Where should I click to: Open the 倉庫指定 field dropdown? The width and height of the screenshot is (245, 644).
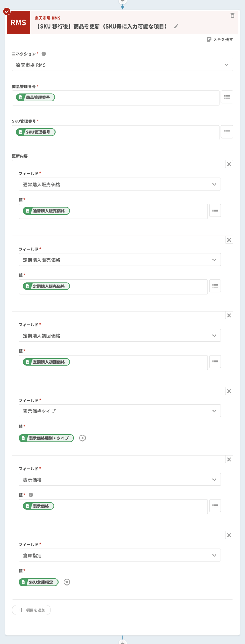click(x=120, y=555)
